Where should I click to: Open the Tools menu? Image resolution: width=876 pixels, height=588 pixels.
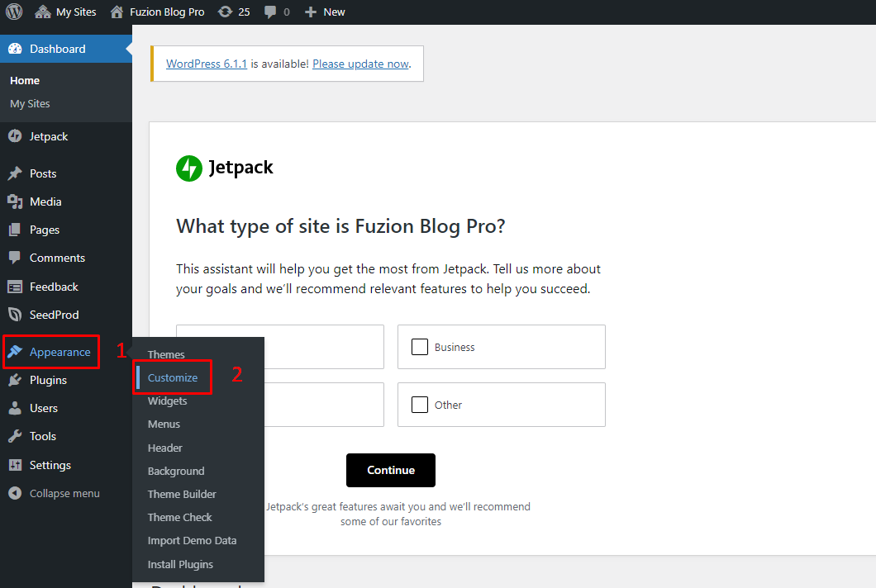tap(42, 436)
